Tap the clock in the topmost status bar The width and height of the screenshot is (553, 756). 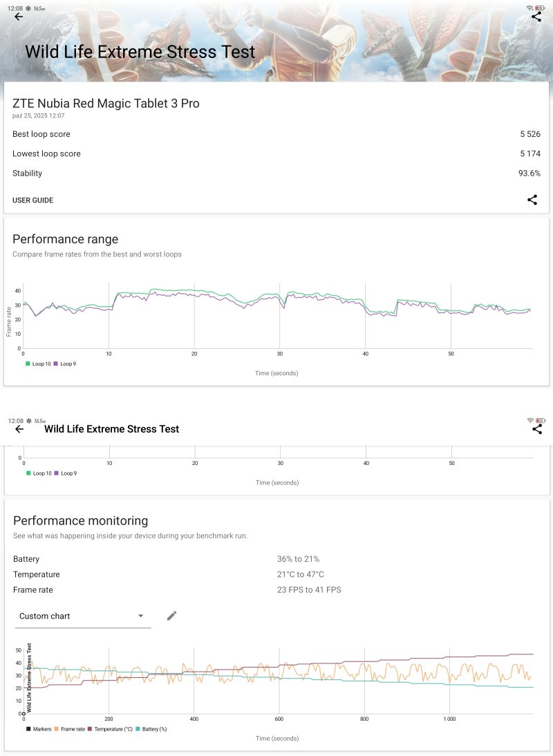tap(15, 7)
